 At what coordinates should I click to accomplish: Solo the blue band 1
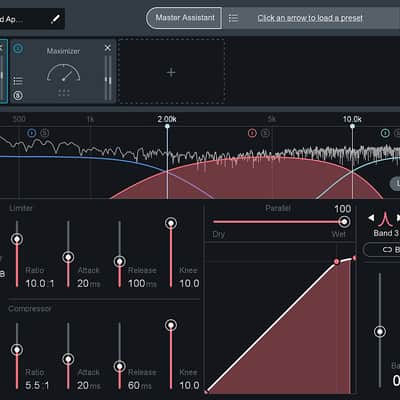point(45,133)
